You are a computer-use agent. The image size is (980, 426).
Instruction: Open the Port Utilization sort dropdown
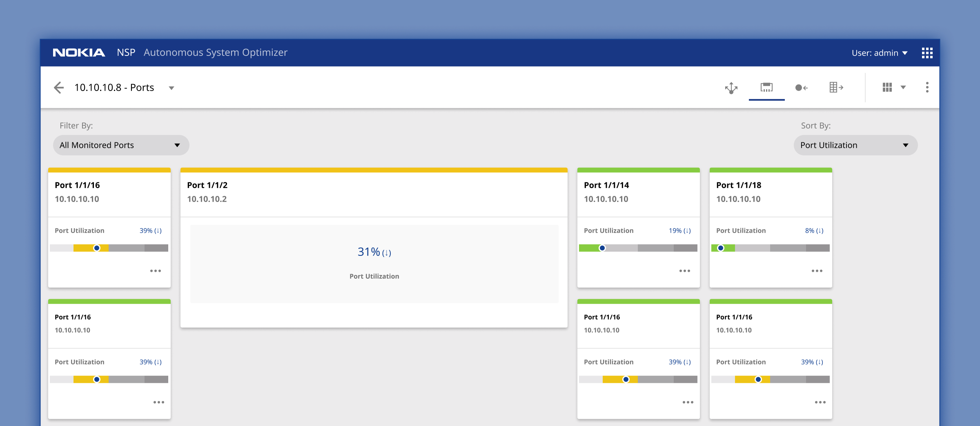coord(855,145)
